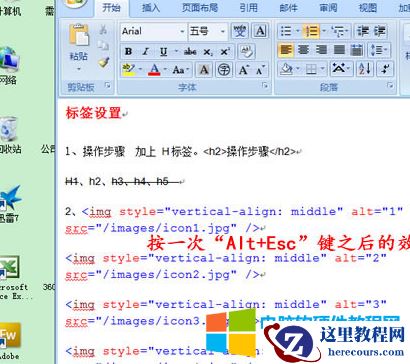
Task: Click the heading text 标签设置
Action: tap(93, 113)
